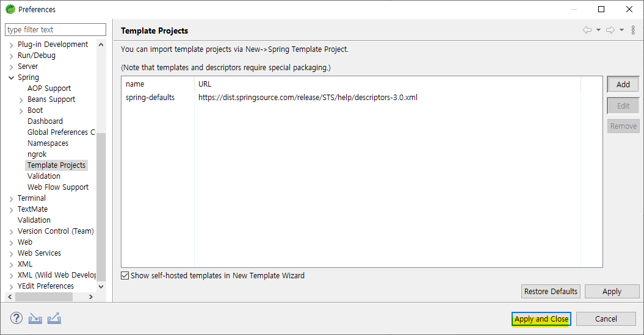Click the Remove button
The width and height of the screenshot is (644, 335).
(623, 126)
